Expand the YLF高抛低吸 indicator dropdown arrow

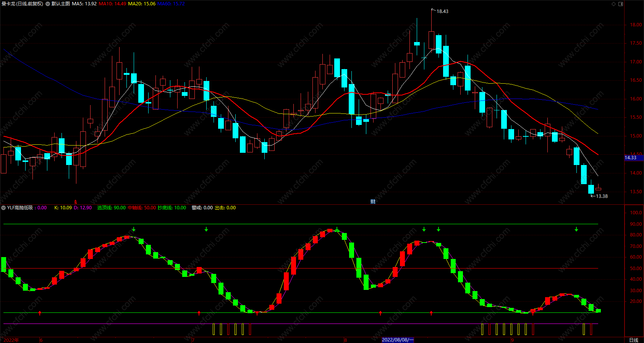pos(3,208)
